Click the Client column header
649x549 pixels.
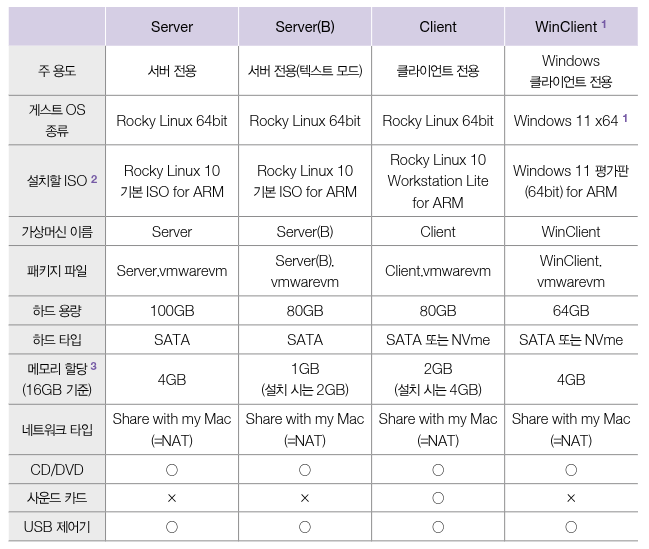[438, 27]
